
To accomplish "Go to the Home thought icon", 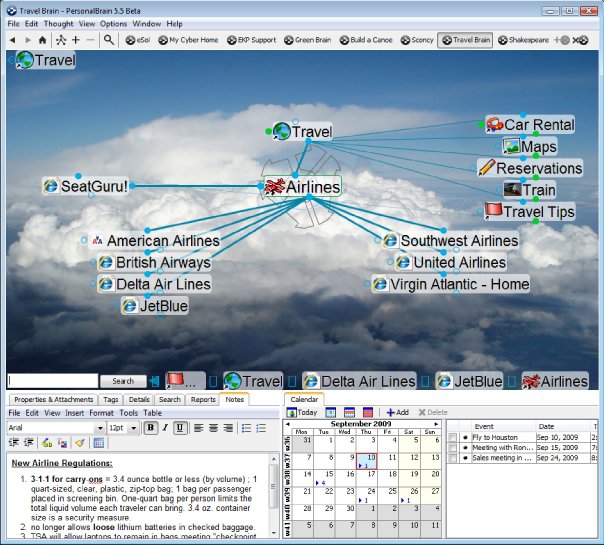I will tap(42, 40).
